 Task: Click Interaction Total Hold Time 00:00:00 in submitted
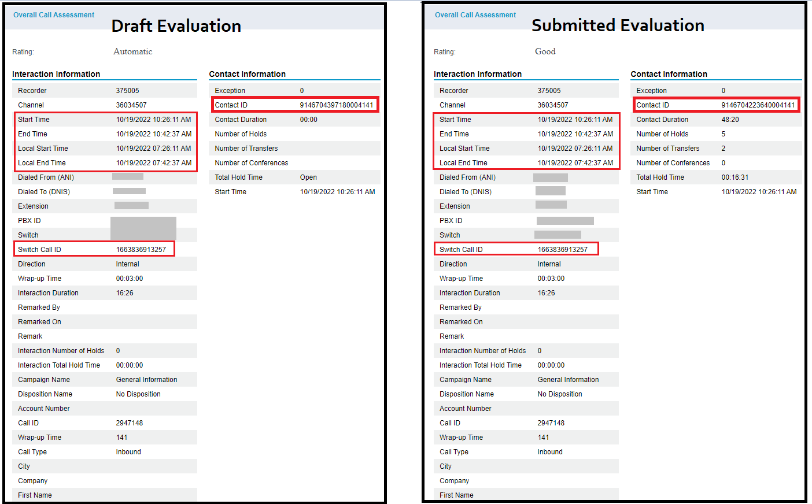(551, 365)
